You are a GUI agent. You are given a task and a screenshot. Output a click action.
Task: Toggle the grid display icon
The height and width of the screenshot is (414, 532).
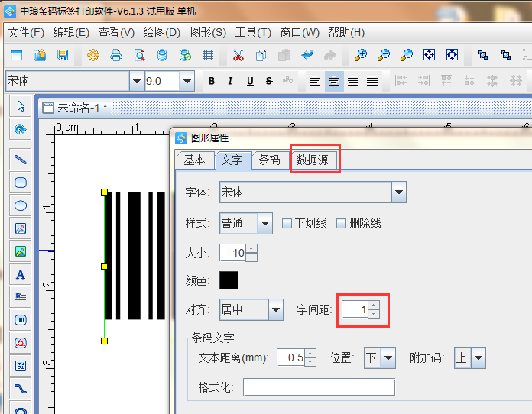coord(207,55)
